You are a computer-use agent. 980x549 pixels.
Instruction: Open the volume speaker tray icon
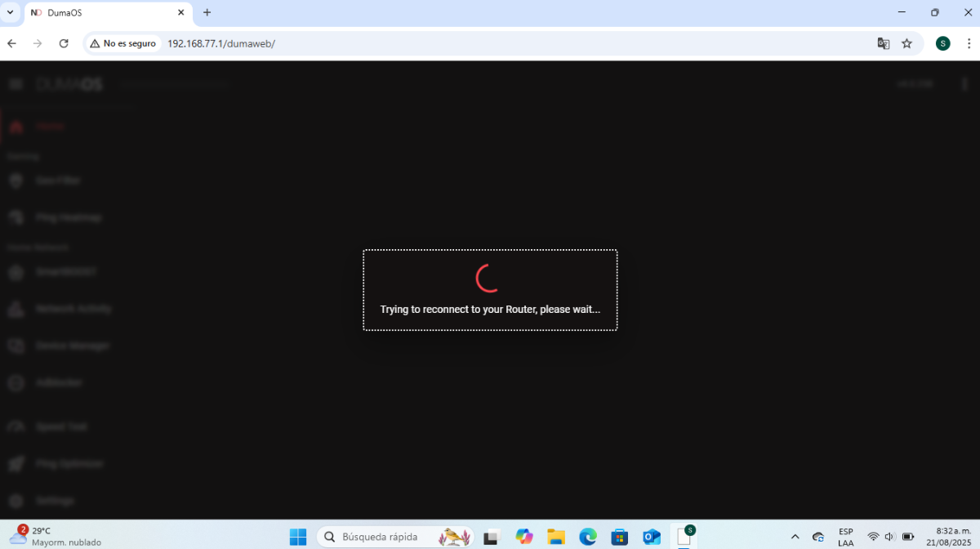(x=890, y=537)
